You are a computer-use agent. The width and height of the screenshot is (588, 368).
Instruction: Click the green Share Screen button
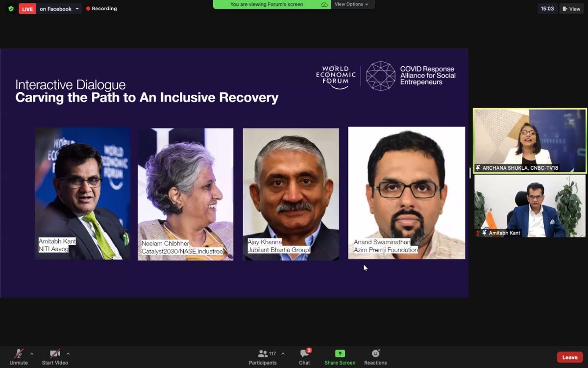tap(340, 357)
